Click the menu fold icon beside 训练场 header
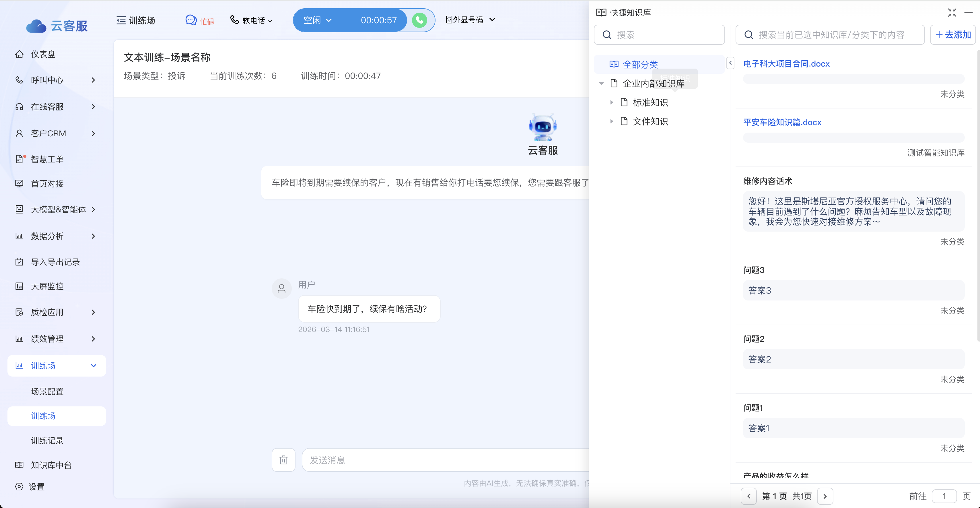 point(121,20)
